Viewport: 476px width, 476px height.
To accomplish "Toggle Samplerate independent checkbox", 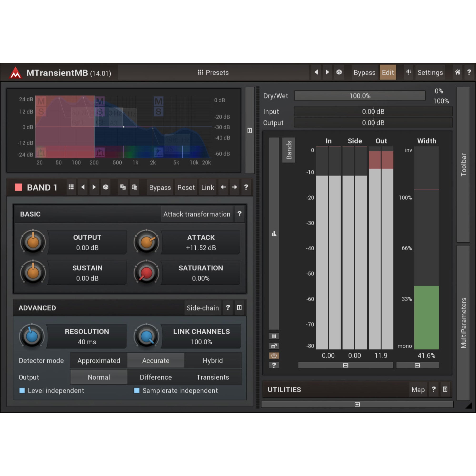I will (x=137, y=391).
